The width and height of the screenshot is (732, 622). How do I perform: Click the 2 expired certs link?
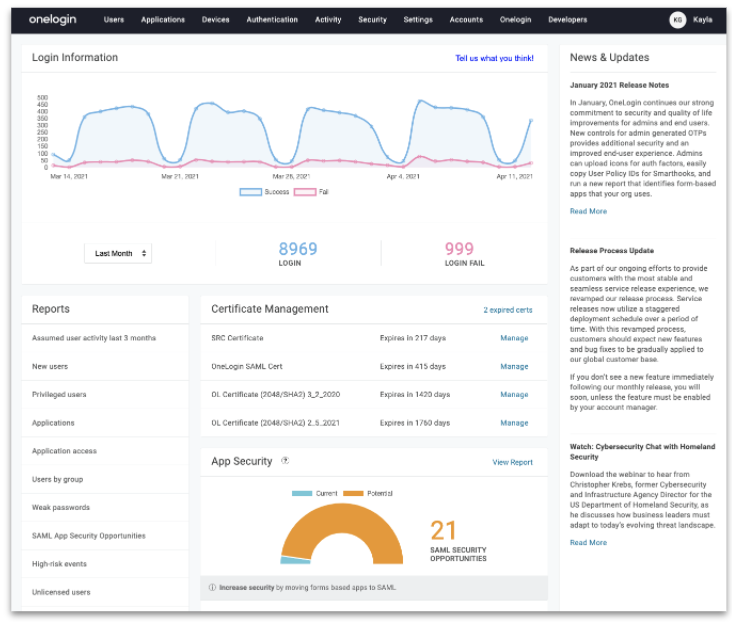coord(507,310)
